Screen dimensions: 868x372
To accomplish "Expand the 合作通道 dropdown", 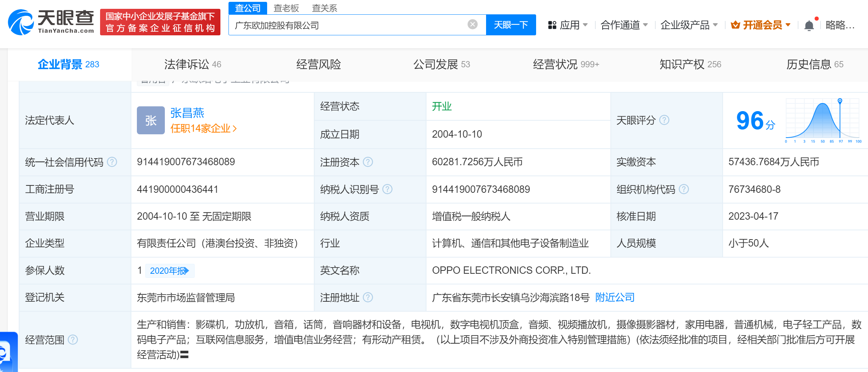I will tap(624, 25).
